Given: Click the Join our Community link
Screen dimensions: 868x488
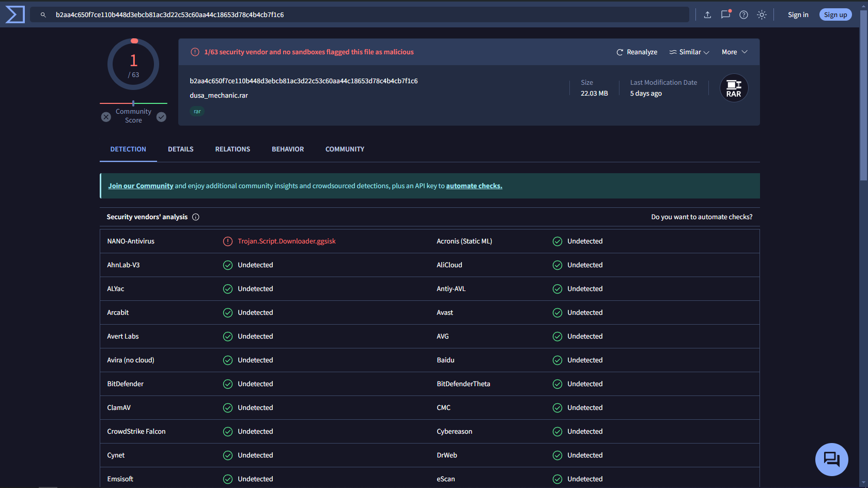Looking at the screenshot, I should (141, 186).
